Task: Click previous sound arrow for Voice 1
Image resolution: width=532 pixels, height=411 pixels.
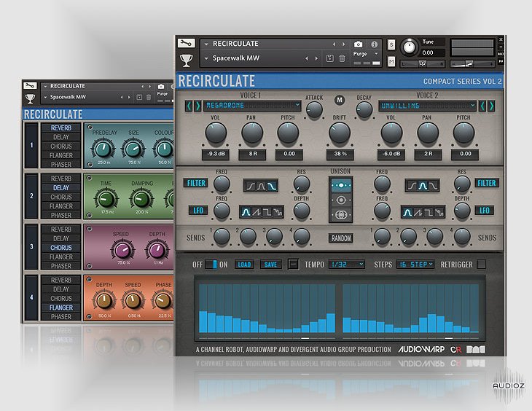Action: coord(189,106)
